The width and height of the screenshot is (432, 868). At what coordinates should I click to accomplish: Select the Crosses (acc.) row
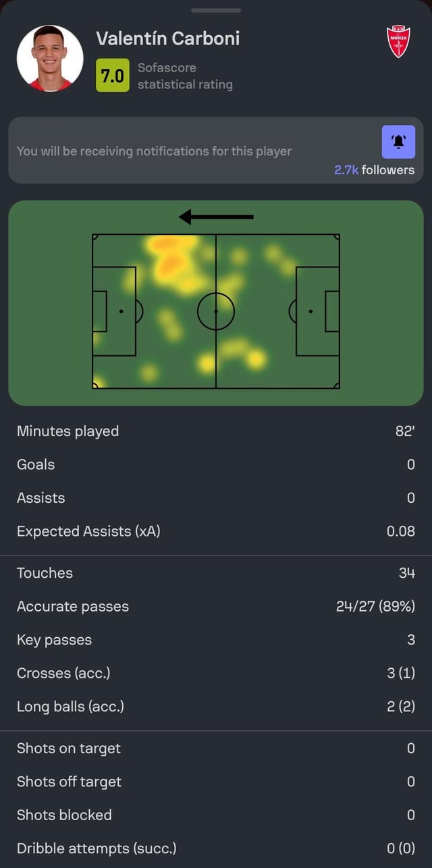pos(216,673)
